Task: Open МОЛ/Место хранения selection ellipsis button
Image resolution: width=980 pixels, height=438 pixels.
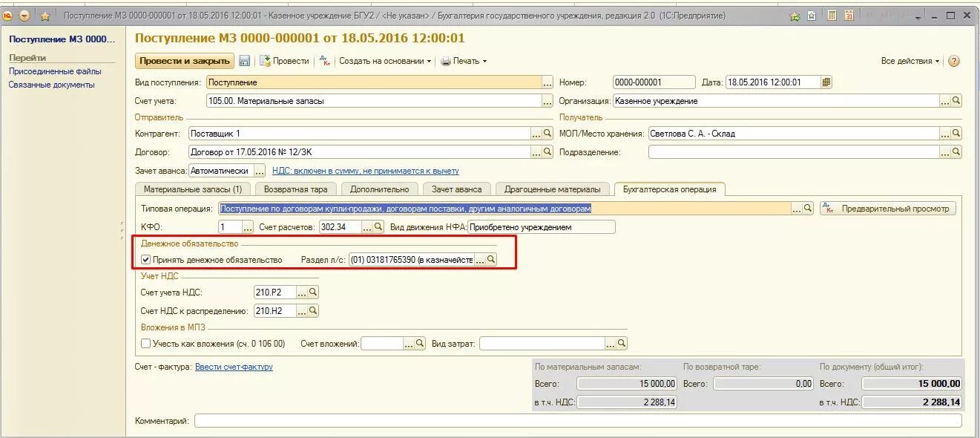Action: tap(945, 134)
